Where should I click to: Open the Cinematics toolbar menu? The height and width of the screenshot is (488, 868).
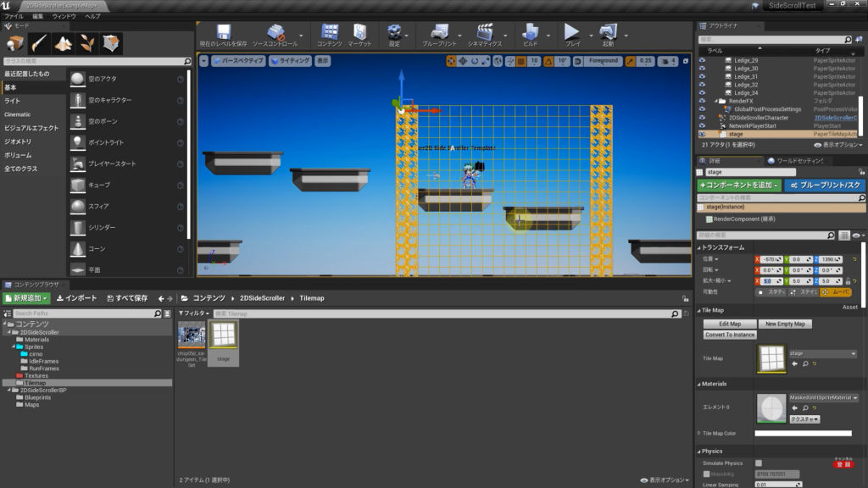pyautogui.click(x=485, y=34)
